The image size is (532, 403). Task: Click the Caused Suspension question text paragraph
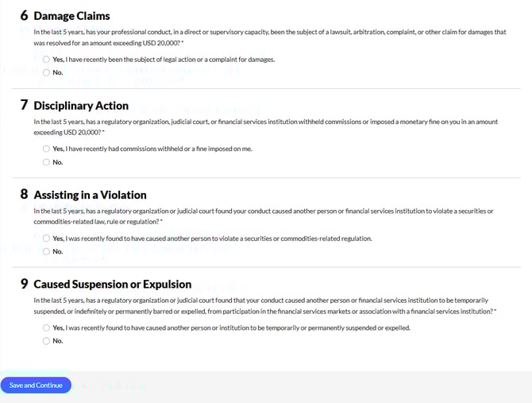[x=264, y=306]
